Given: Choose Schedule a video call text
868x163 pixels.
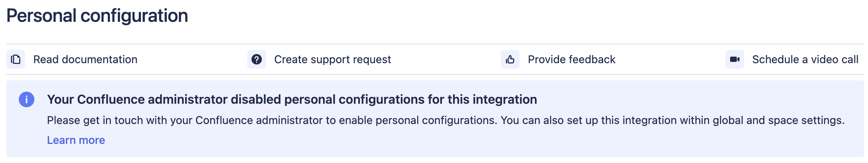Looking at the screenshot, I should pyautogui.click(x=805, y=59).
